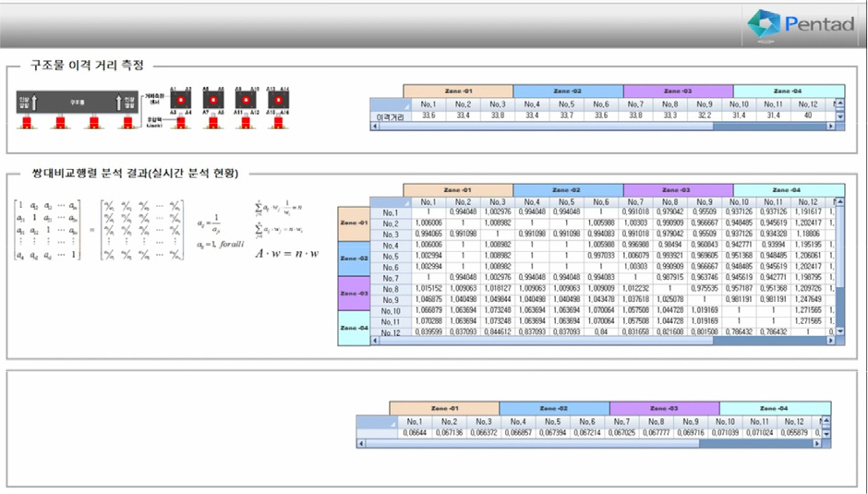This screenshot has width=868, height=494.
Task: Select No.7 column header in distance table
Action: (x=635, y=104)
